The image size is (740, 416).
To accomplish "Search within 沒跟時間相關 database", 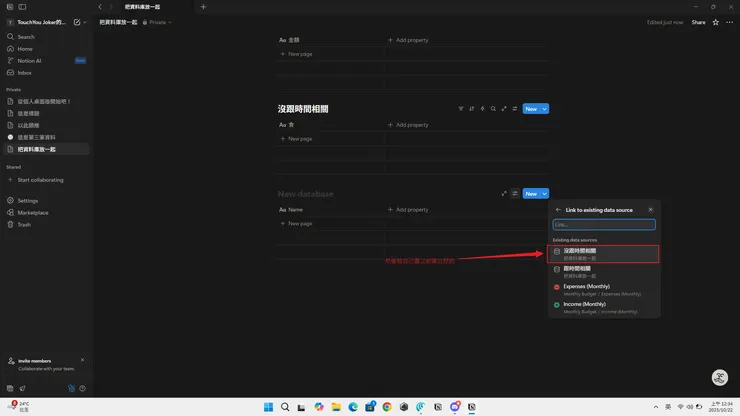I will (x=493, y=109).
